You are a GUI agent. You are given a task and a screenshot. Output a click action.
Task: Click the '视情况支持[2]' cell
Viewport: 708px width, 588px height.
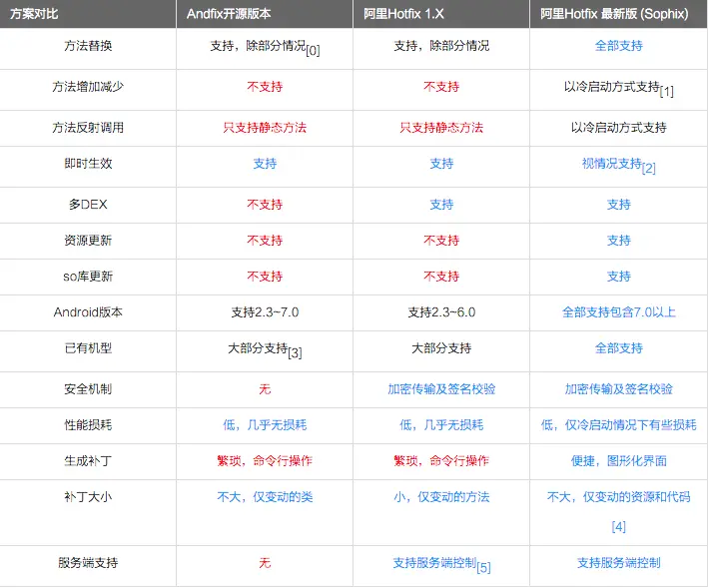coord(618,165)
